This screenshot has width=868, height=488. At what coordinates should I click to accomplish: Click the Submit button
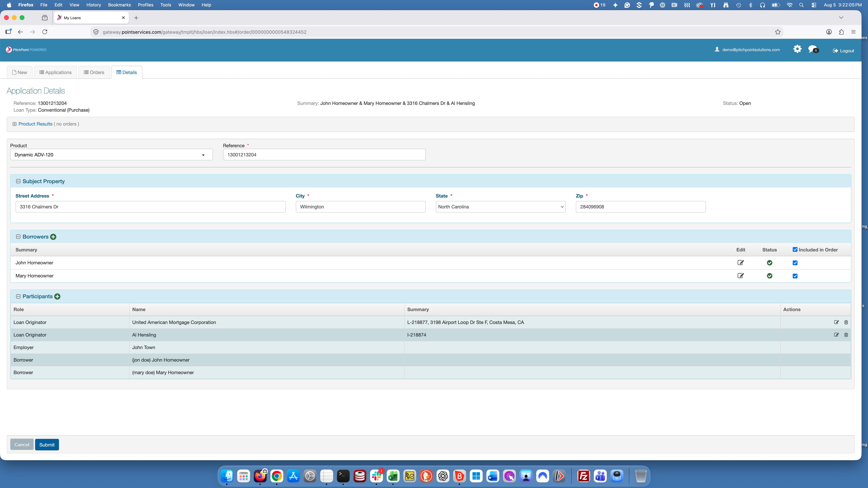coord(47,445)
